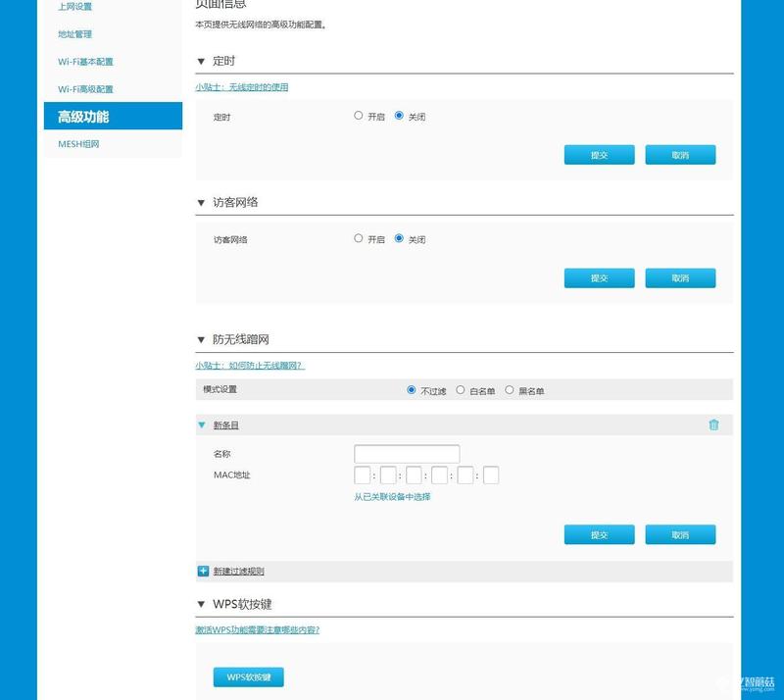
Task: Focus the second MAC地址 octet box
Action: tap(388, 475)
